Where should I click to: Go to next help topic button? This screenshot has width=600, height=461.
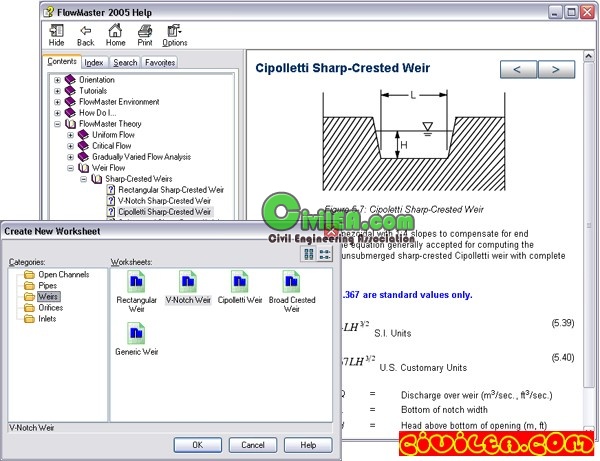click(x=556, y=69)
